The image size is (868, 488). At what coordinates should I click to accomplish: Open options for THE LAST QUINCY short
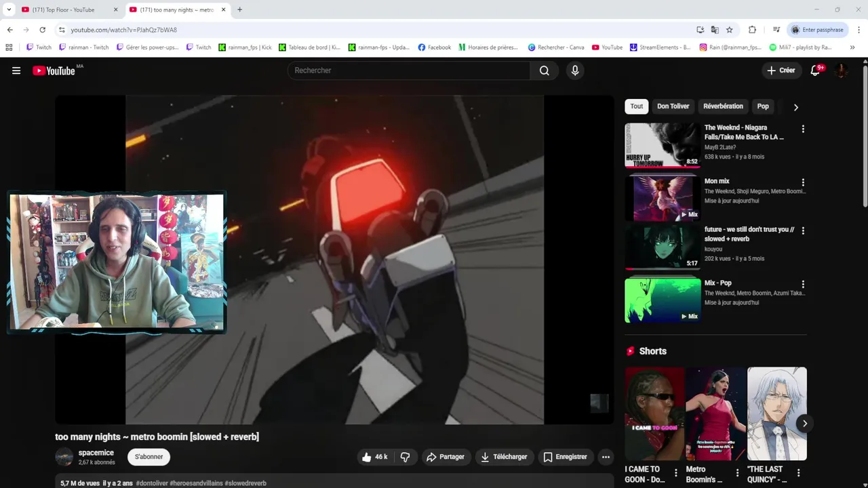coord(799,473)
